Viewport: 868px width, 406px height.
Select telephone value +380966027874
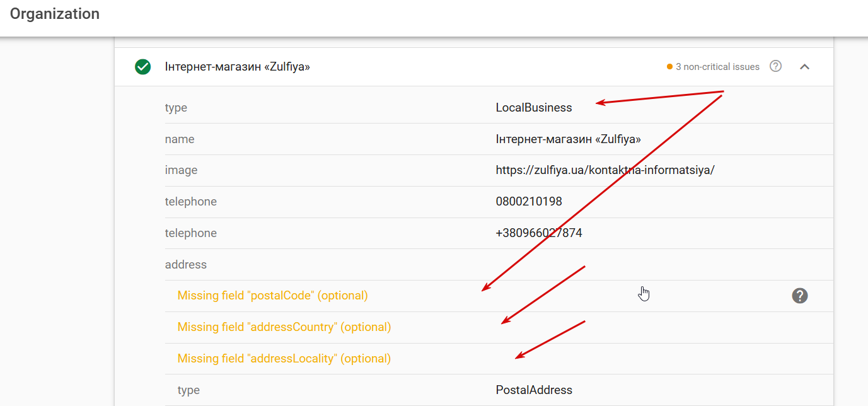tap(539, 233)
